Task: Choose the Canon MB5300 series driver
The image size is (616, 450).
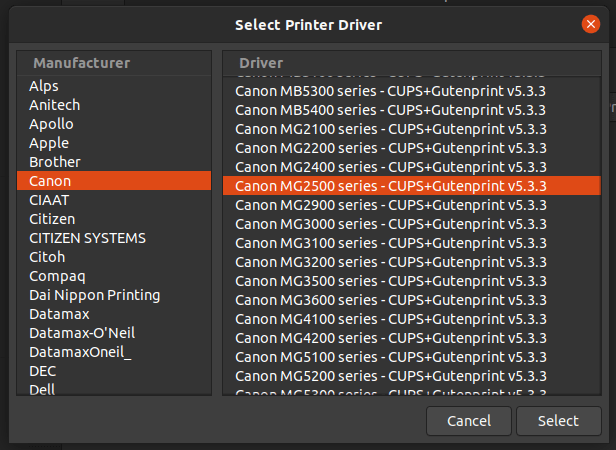Action: click(x=391, y=91)
